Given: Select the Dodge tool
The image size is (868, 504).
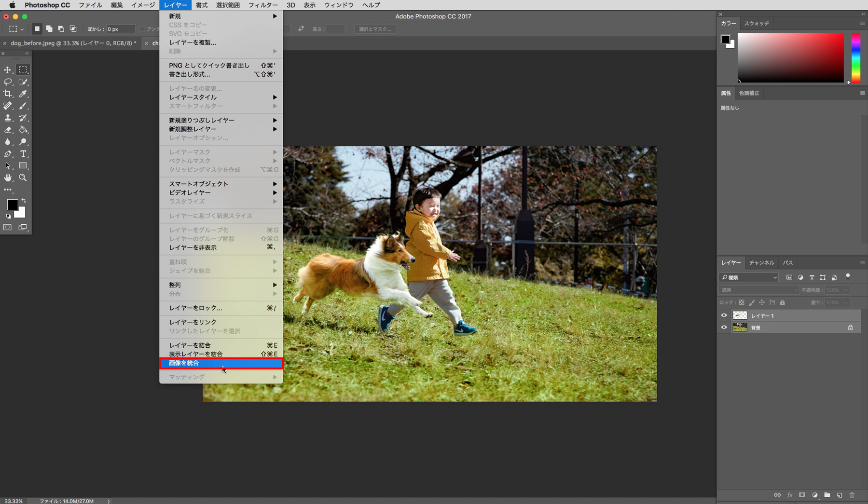Looking at the screenshot, I should coord(23,142).
